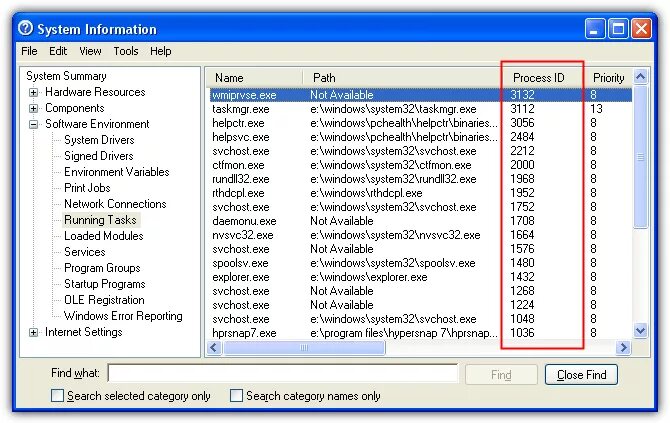Viewport: 670px width, 423px height.
Task: Expand the Components node
Action: [x=33, y=108]
